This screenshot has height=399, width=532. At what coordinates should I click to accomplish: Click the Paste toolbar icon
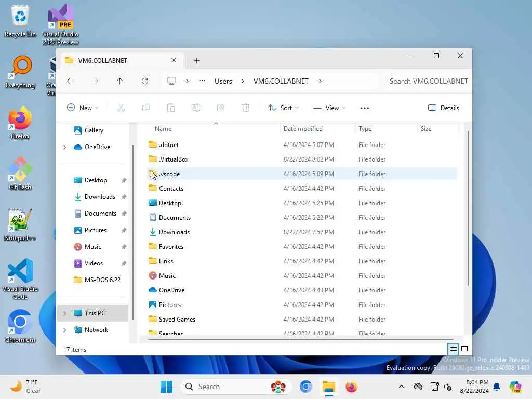pyautogui.click(x=171, y=108)
